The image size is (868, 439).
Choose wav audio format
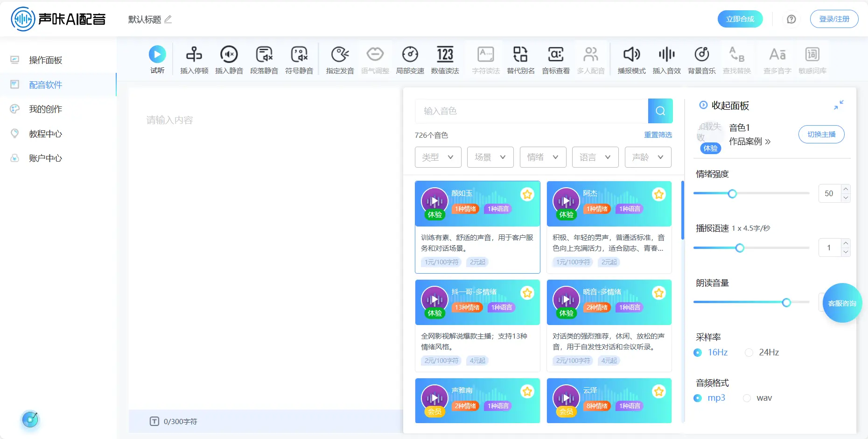pyautogui.click(x=746, y=398)
